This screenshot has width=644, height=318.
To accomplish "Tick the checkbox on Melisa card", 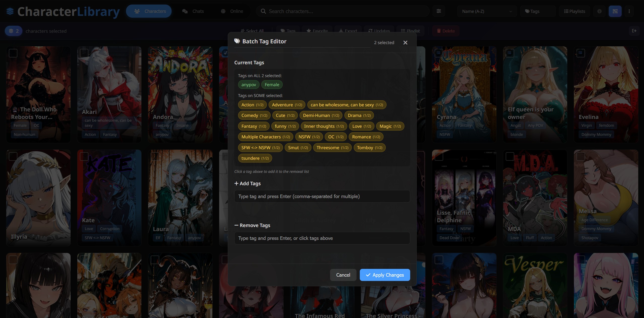I will (x=581, y=156).
